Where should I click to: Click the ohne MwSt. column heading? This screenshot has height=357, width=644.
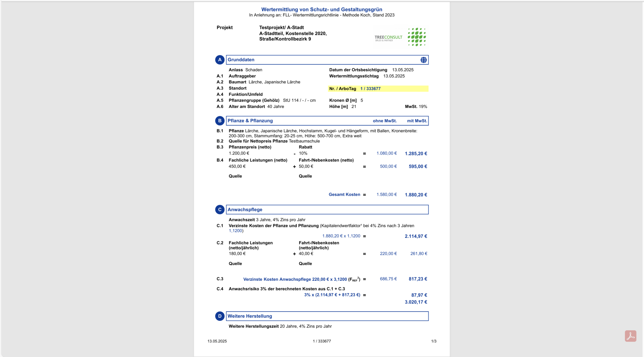click(385, 121)
